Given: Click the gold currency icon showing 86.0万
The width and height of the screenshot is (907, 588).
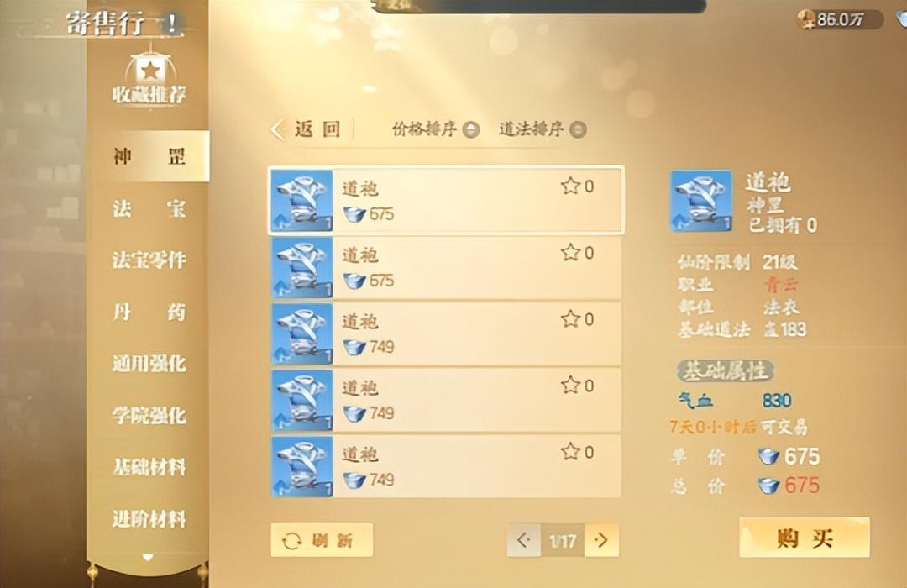Looking at the screenshot, I should click(806, 19).
